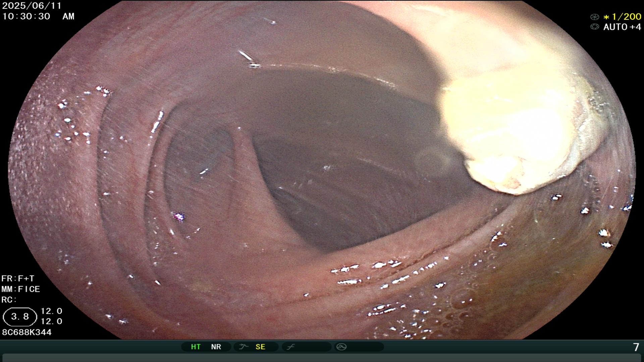Click the MM:FICE mode label
Viewport: 644px width, 362px height.
click(x=21, y=289)
